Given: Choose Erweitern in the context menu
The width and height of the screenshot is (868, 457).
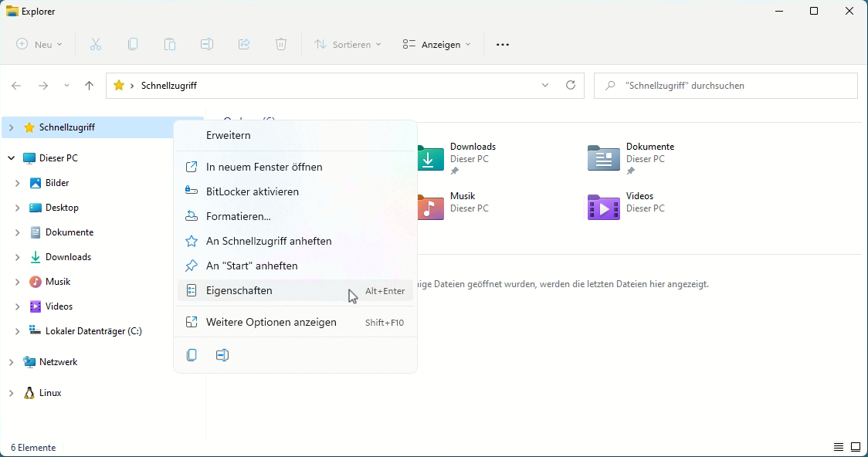Looking at the screenshot, I should point(295,136).
